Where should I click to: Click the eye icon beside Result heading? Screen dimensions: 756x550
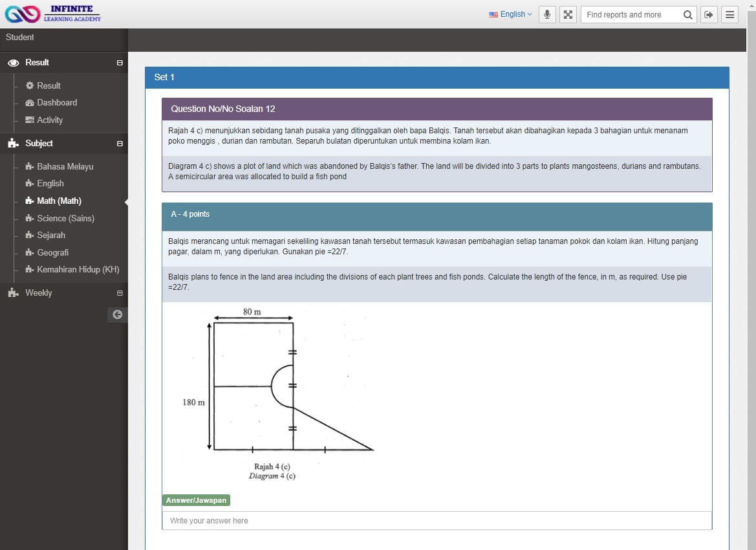(14, 63)
